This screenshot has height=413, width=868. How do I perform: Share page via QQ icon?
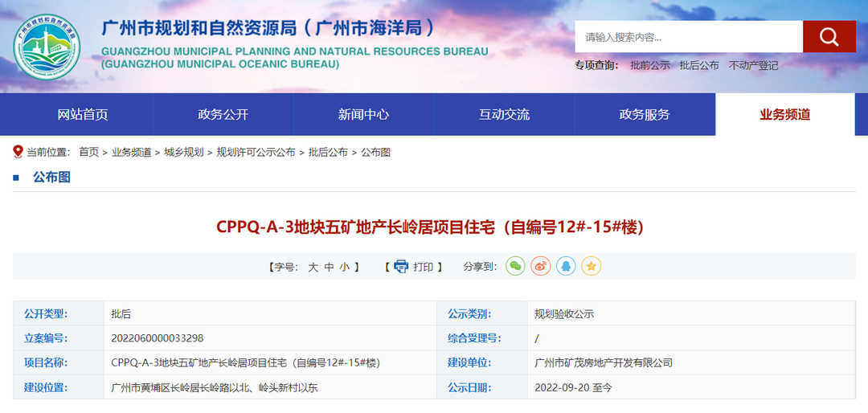click(x=566, y=266)
